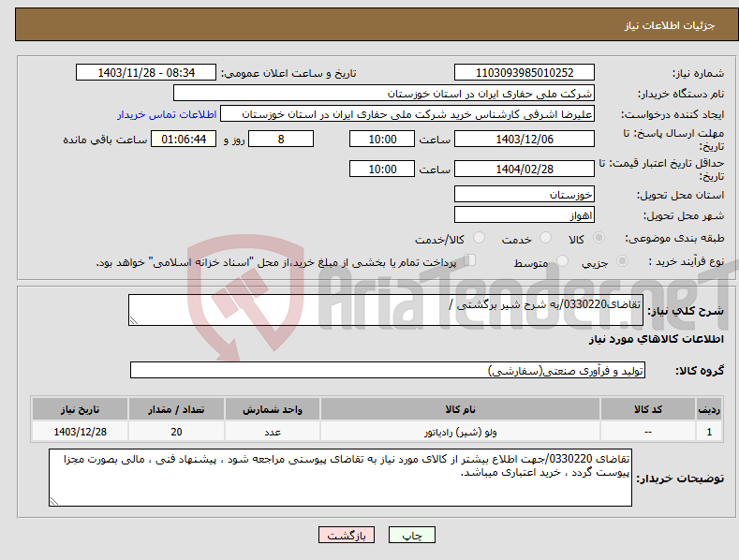The height and width of the screenshot is (560, 739).
Task: Click the unit cell عدد
Action: [x=273, y=432]
